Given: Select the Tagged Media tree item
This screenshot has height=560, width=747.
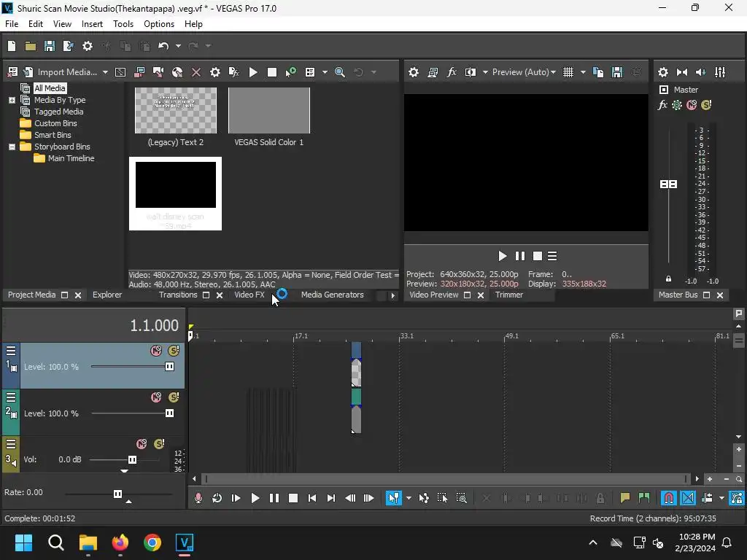Looking at the screenshot, I should (58, 112).
